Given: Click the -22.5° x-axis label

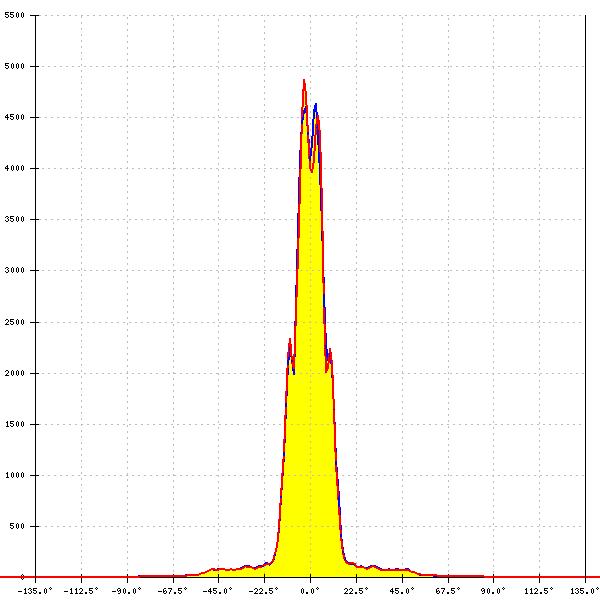Looking at the screenshot, I should click(x=264, y=591).
